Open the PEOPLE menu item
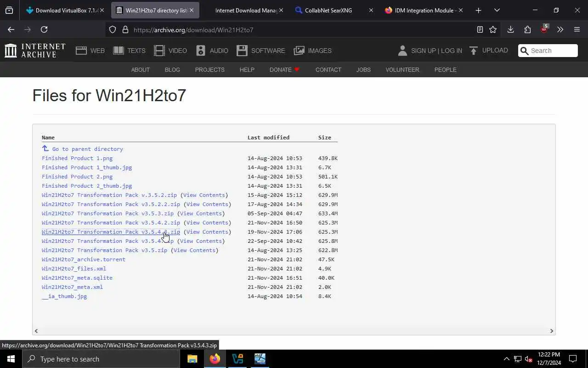The height and width of the screenshot is (368, 588). 445,70
